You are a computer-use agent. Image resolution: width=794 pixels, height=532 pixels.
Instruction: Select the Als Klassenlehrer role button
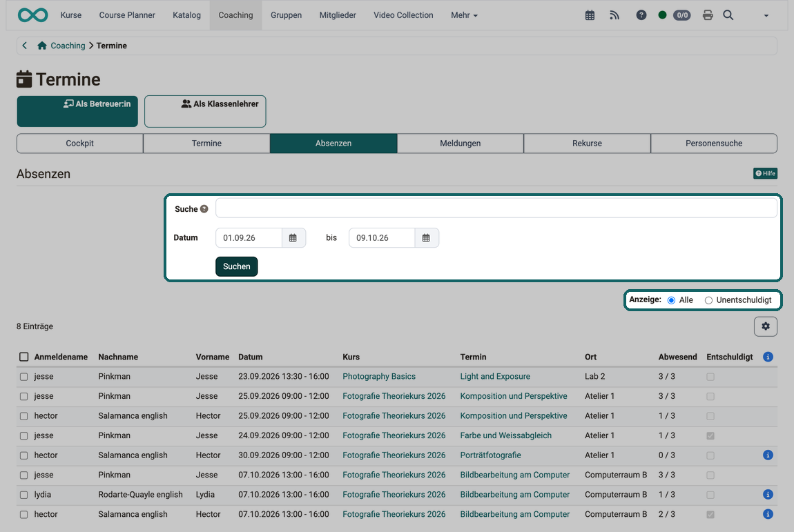(205, 111)
